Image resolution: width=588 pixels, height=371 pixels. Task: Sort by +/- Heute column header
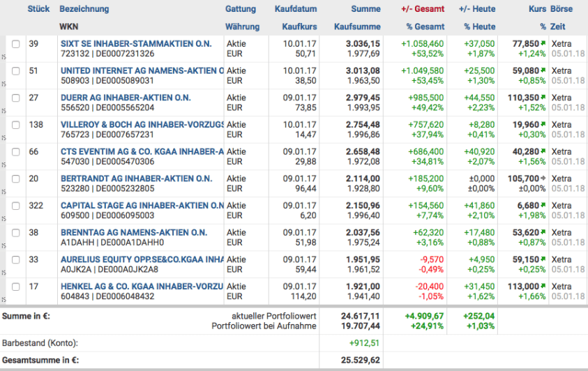coord(477,9)
